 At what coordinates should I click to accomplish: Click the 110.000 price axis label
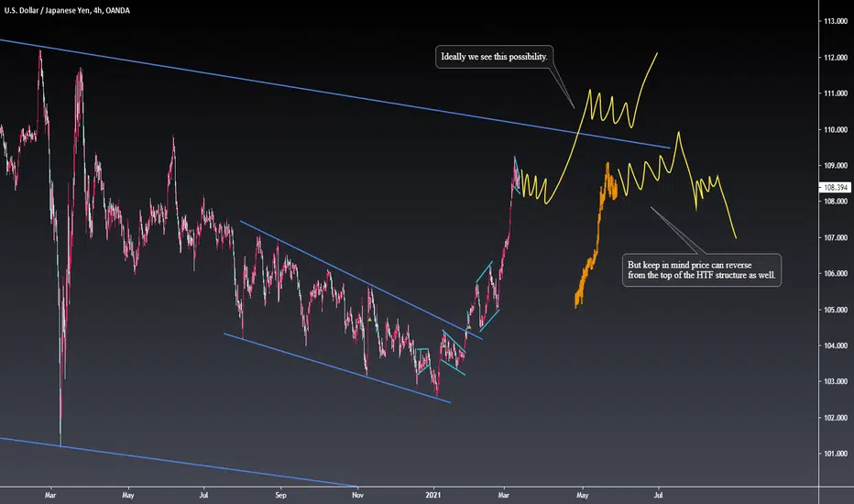tap(836, 130)
